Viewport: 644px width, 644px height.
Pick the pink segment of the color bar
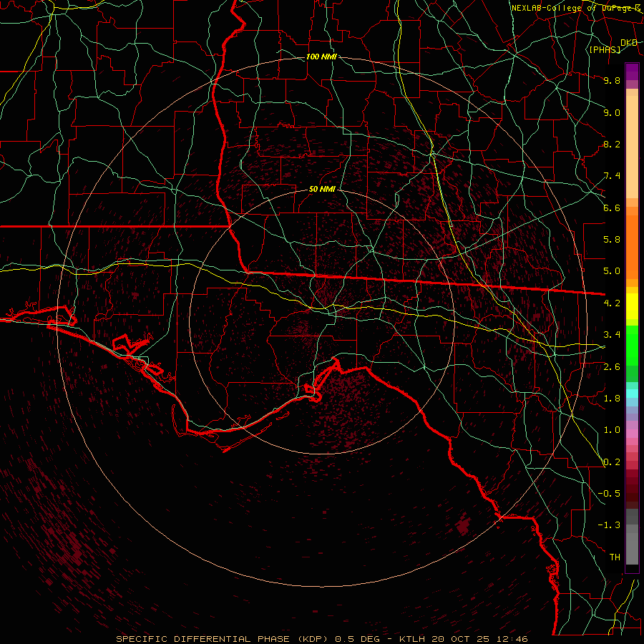[632, 434]
